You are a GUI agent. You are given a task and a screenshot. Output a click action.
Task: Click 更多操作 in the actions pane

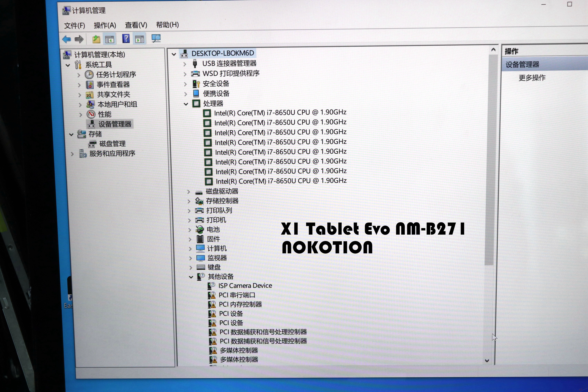pyautogui.click(x=532, y=78)
